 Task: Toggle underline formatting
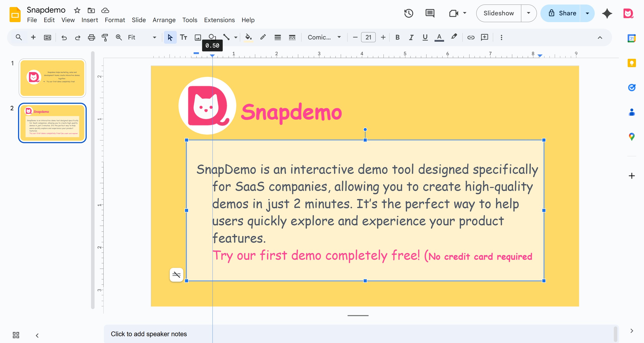point(425,37)
